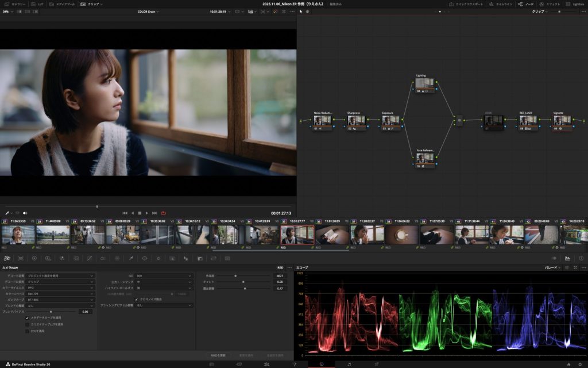
Task: Adjust the 色温度 slider handle
Action: coord(235,275)
